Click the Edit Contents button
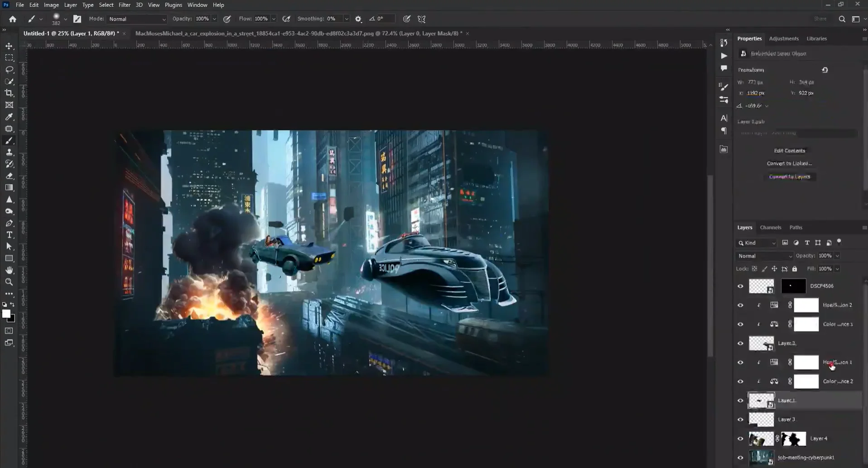Viewport: 868px width, 468px height. coord(790,151)
